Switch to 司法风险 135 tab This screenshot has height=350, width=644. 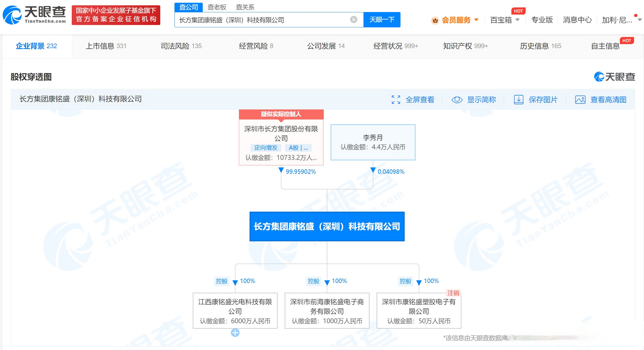181,46
